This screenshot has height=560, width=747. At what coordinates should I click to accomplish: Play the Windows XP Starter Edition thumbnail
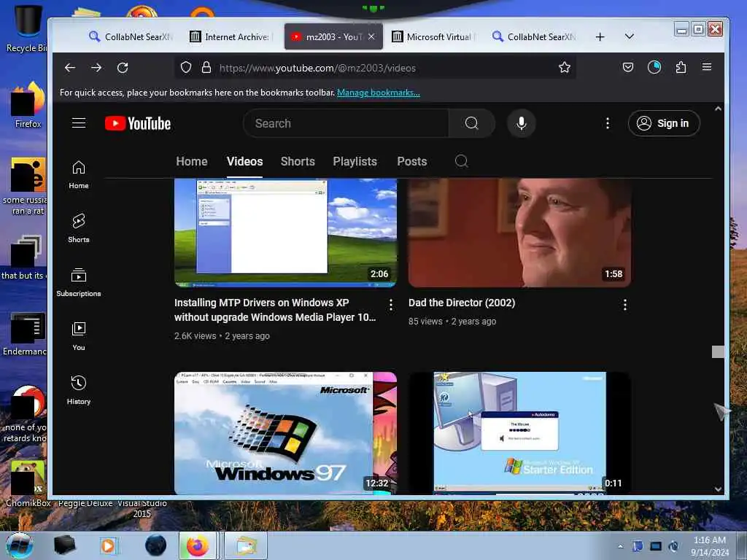[x=519, y=433]
